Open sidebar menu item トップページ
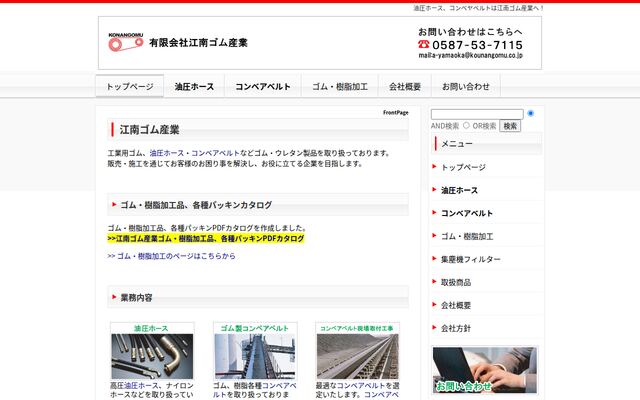The height and width of the screenshot is (400, 640). click(463, 167)
